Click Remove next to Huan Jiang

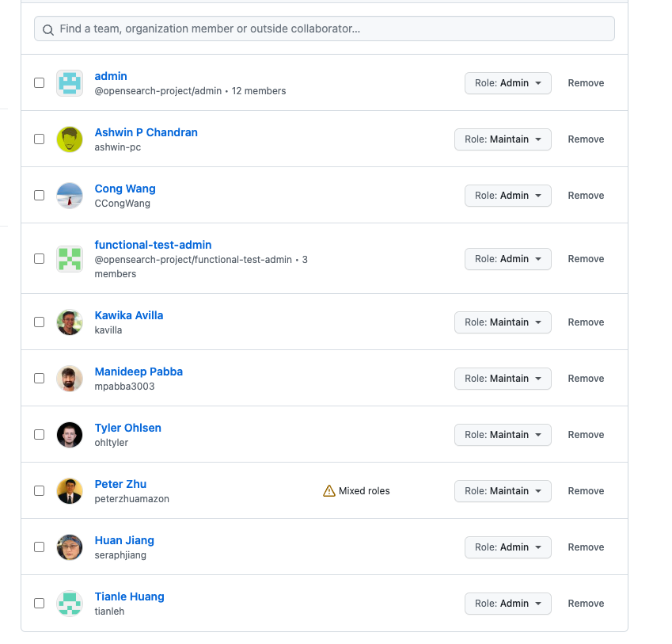click(586, 547)
